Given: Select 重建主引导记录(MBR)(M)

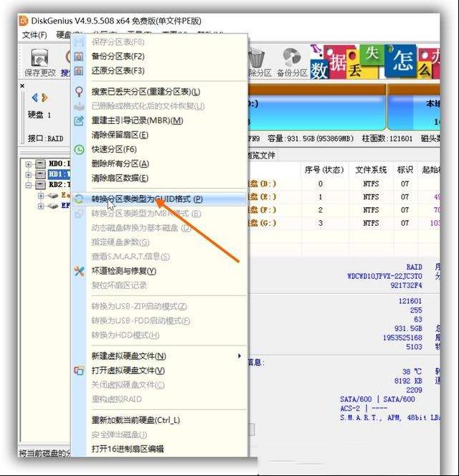Looking at the screenshot, I should pyautogui.click(x=159, y=121).
